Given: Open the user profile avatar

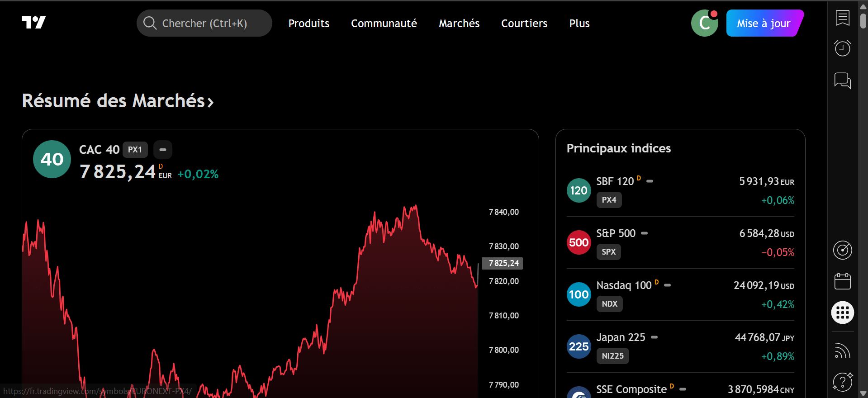Looking at the screenshot, I should pyautogui.click(x=704, y=23).
